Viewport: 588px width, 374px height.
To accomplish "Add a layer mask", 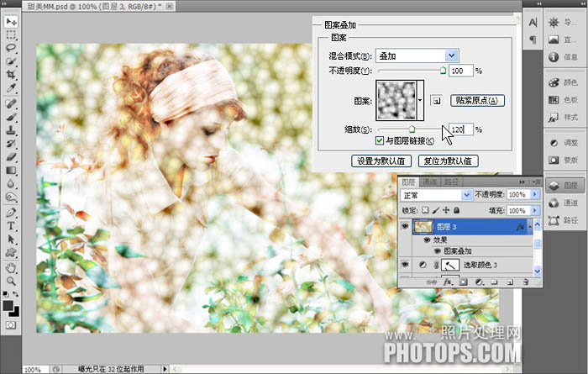I will pyautogui.click(x=464, y=282).
